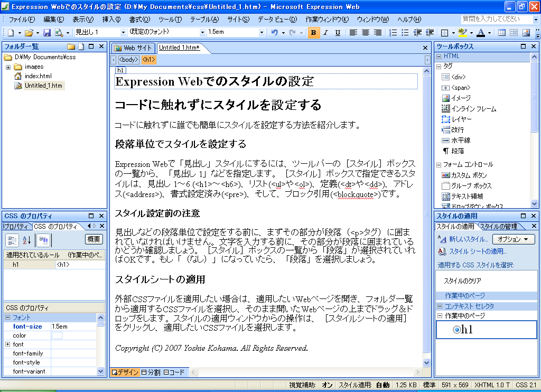This screenshot has width=541, height=392.
Task: Increase indent of paragraph
Action: (430, 32)
